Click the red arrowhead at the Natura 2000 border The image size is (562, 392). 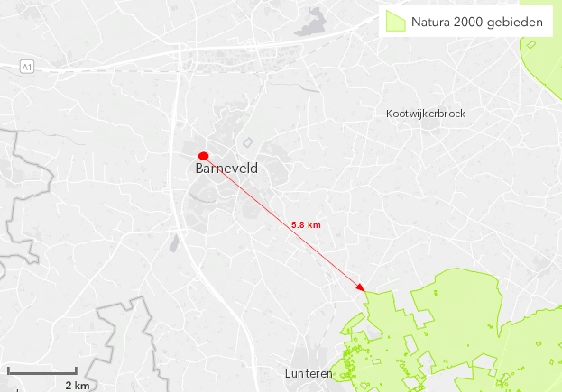click(x=361, y=287)
